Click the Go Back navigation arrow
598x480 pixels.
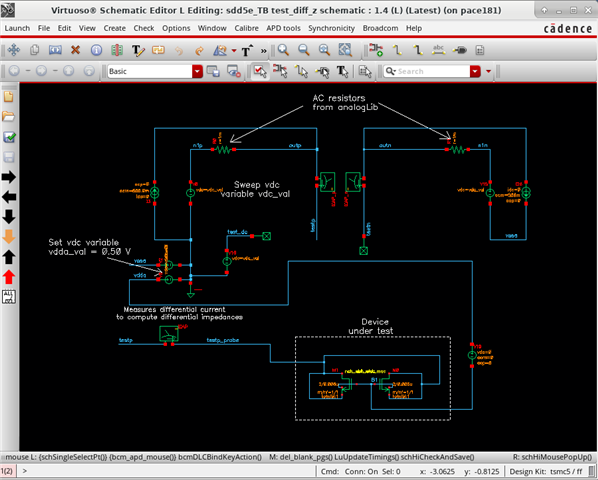tap(14, 71)
